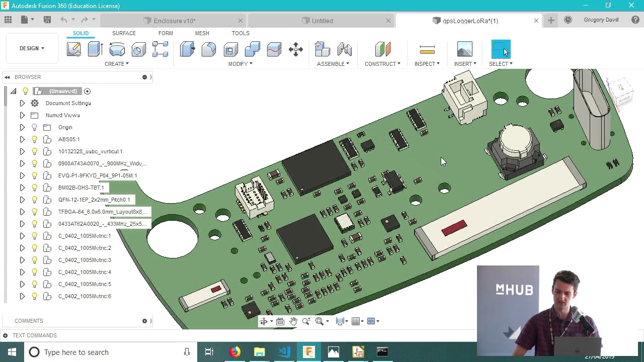Open the Orbit navigation tool

coord(264,321)
